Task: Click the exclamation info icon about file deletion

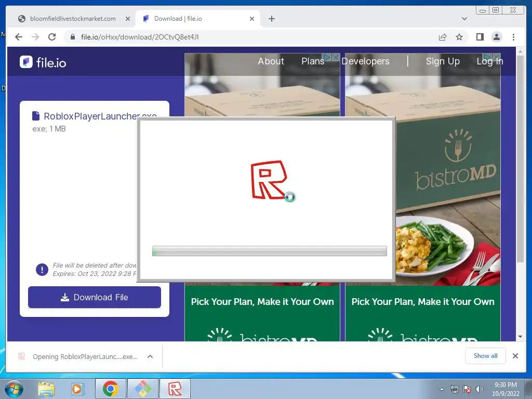Action: pos(42,270)
